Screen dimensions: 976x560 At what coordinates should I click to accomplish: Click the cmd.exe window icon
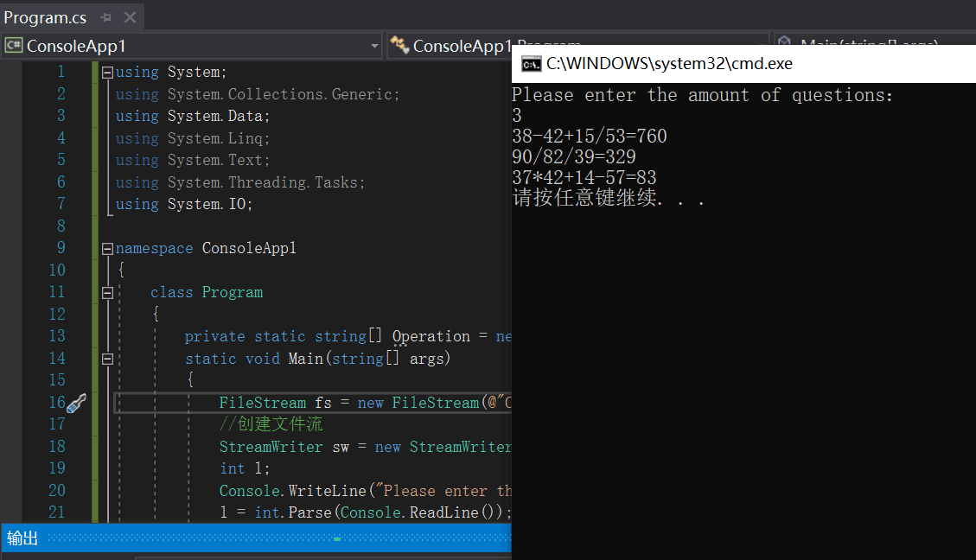click(531, 64)
